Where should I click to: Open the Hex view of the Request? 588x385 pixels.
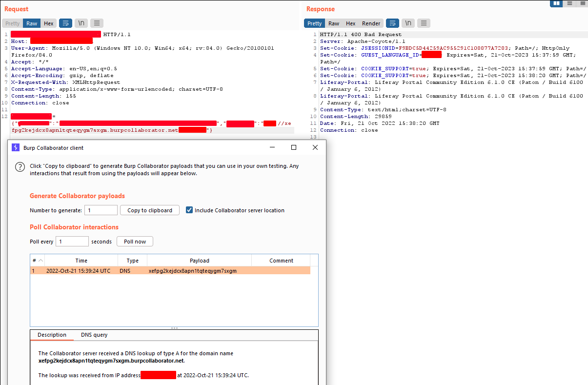click(48, 23)
